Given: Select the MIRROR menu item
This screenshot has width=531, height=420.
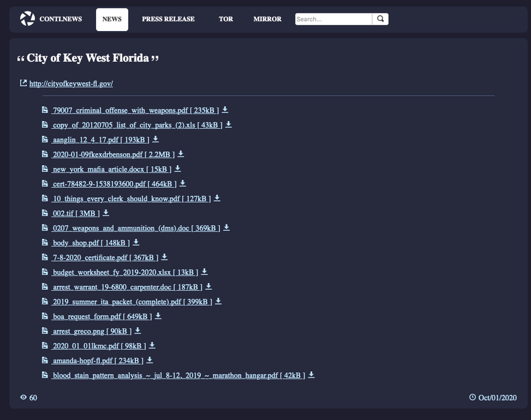Looking at the screenshot, I should (x=267, y=19).
